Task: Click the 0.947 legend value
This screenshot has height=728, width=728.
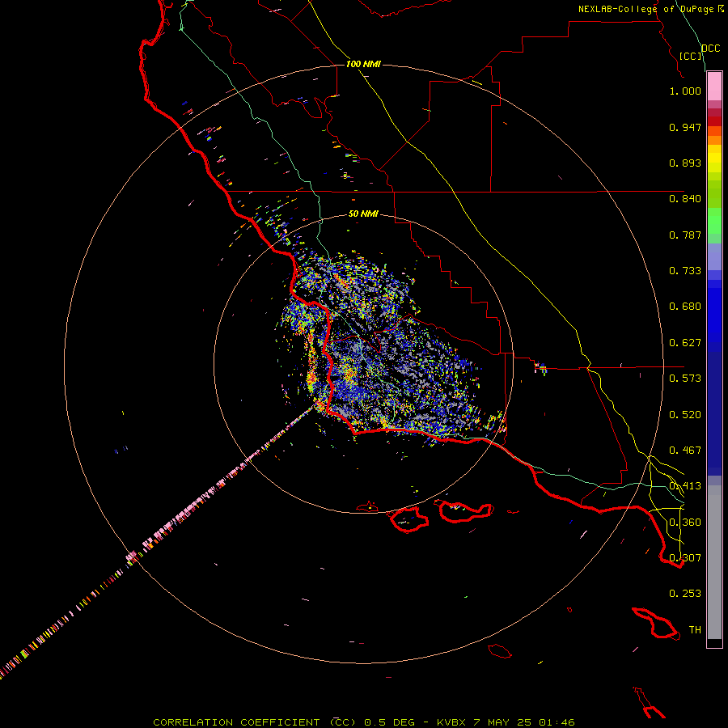Action: pyautogui.click(x=685, y=127)
